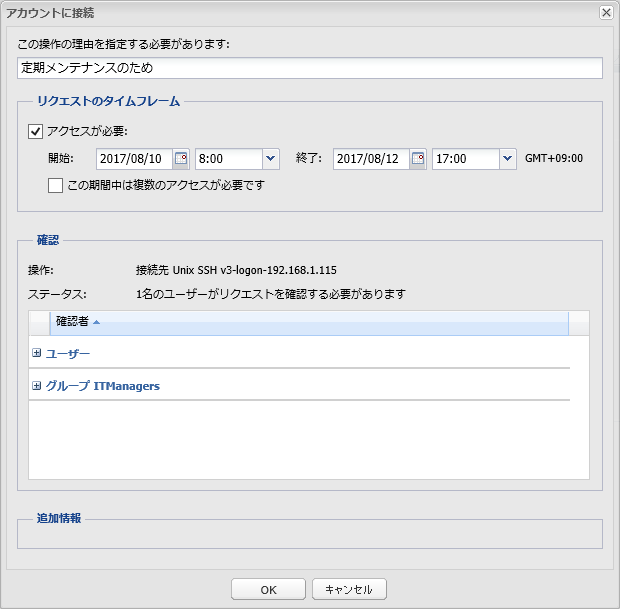620x609 pixels.
Task: Select the ユーザー group label
Action: [x=68, y=353]
